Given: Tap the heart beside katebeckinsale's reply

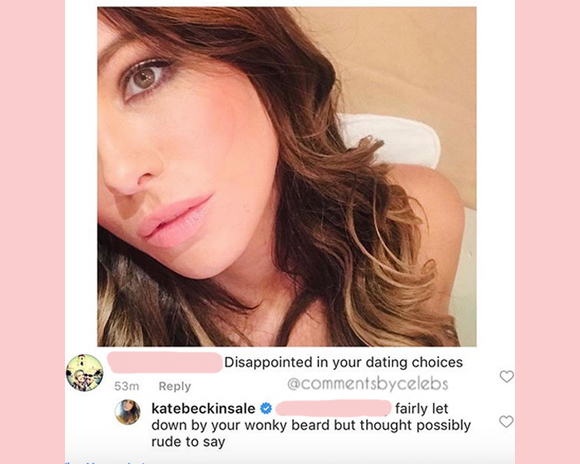Looking at the screenshot, I should pos(506,421).
